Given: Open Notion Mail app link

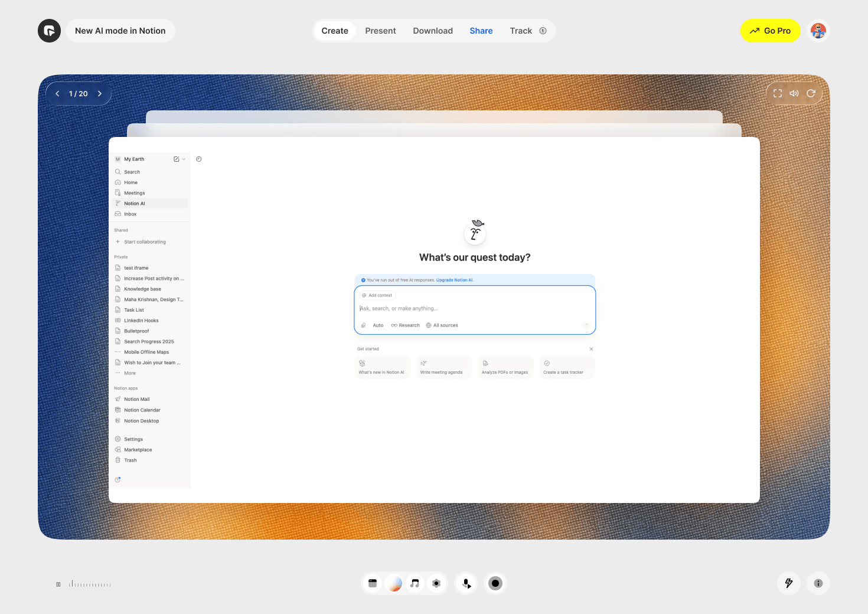Looking at the screenshot, I should (150, 400).
